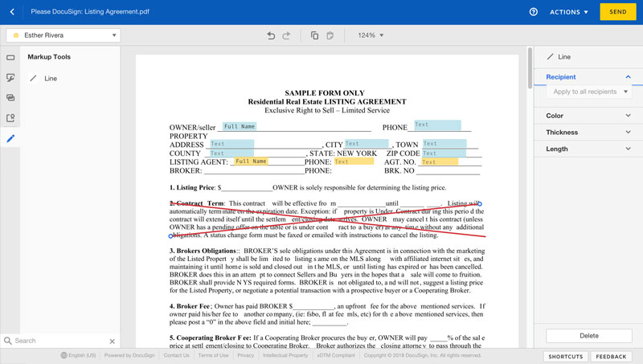Open FEEDBACK button

click(x=611, y=357)
